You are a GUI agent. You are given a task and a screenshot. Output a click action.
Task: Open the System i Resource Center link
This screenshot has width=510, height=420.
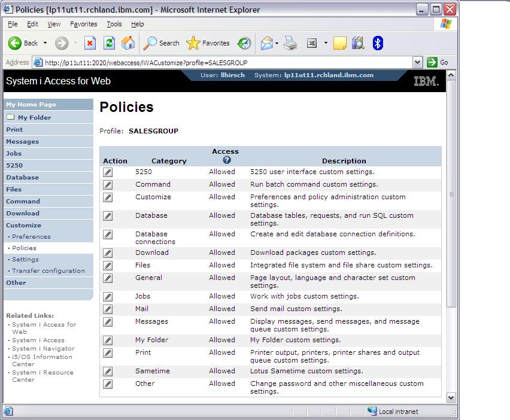(42, 376)
